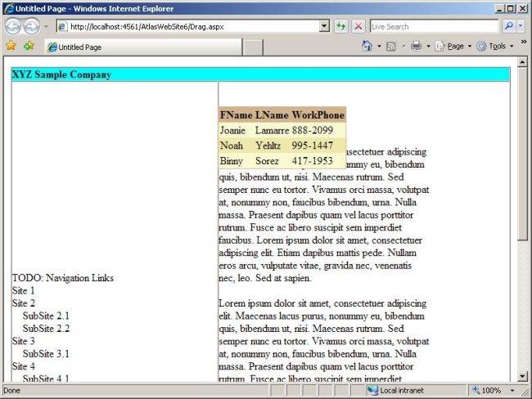532x399 pixels.
Task: Open the zoom level dropdown arrow
Action: (512, 391)
